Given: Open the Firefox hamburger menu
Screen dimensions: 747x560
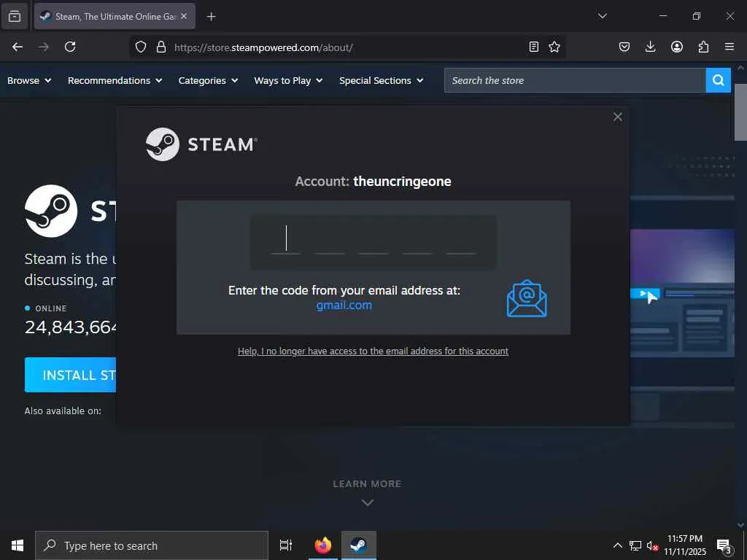Looking at the screenshot, I should click(729, 47).
